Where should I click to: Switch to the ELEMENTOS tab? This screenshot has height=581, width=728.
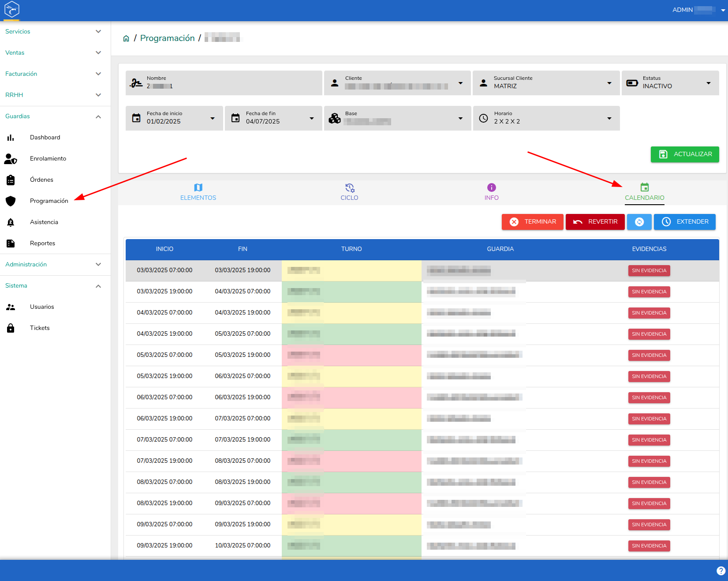pos(198,192)
